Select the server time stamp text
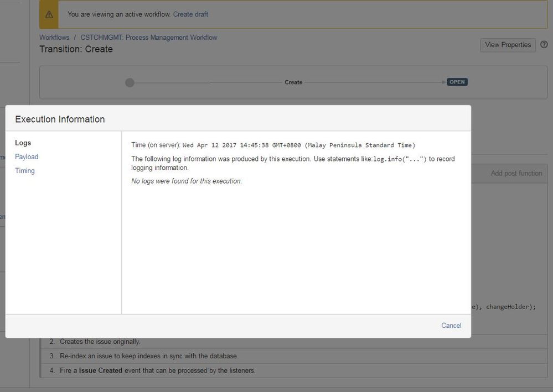The image size is (553, 392). pos(299,145)
